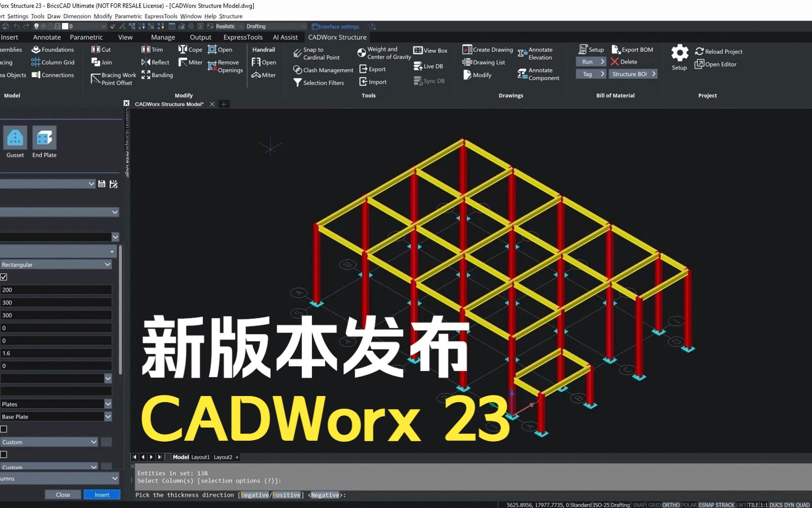Click the Insert button
The width and height of the screenshot is (812, 508).
point(102,495)
